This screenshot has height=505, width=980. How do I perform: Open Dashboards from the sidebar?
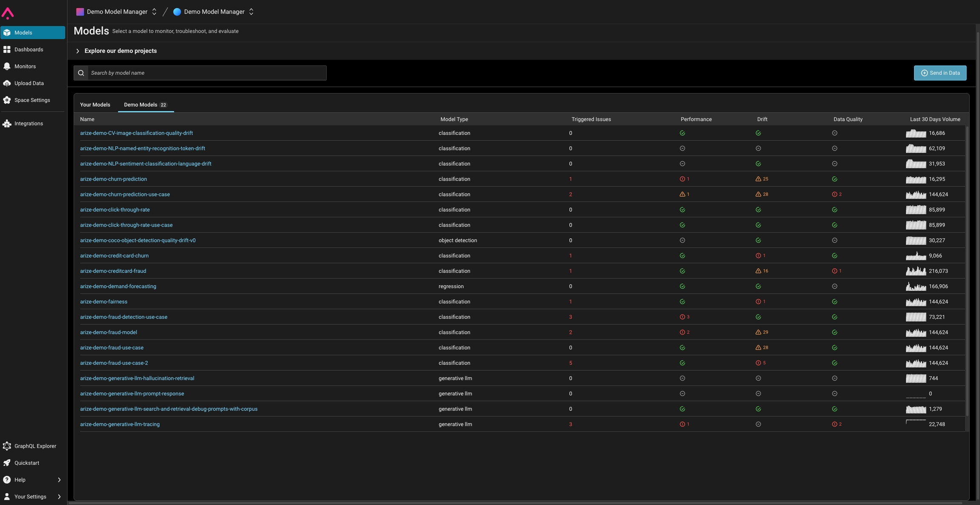[x=28, y=50]
